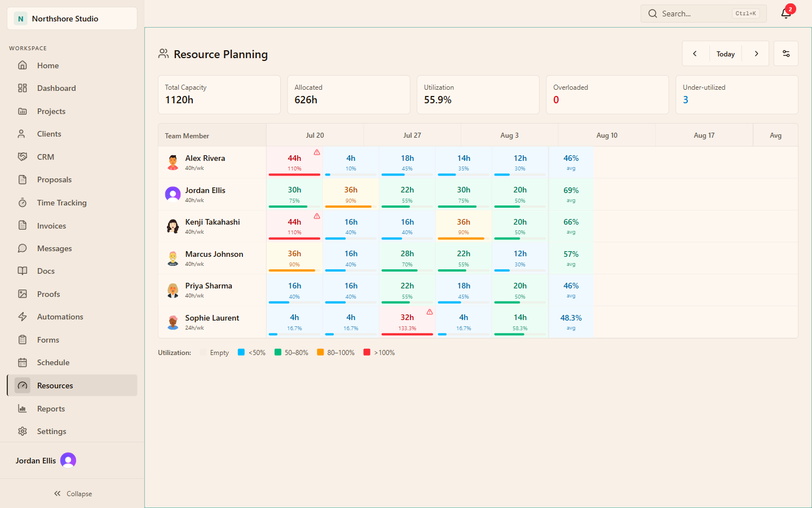
Task: Collapse the sidebar
Action: click(x=72, y=493)
